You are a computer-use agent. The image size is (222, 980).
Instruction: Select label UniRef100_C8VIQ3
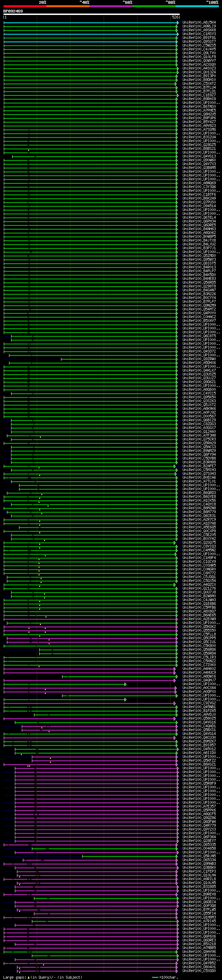[x=199, y=546]
